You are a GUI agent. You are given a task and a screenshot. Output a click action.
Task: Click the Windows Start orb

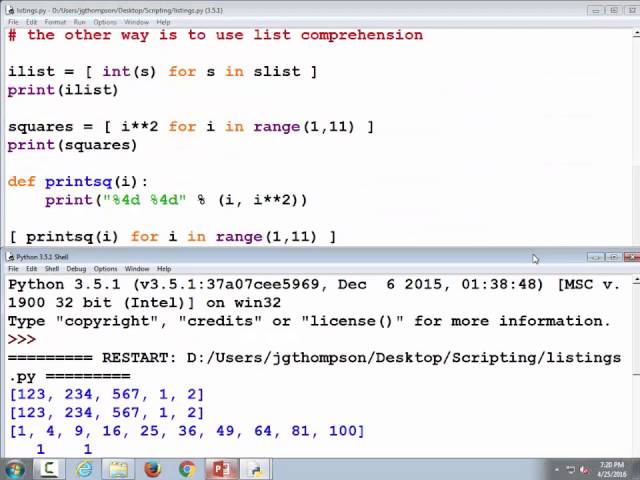14,469
